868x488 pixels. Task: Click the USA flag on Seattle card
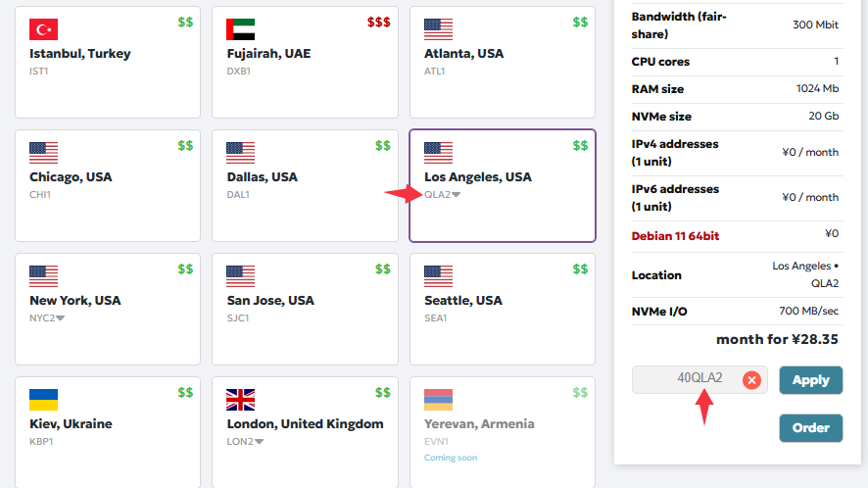pyautogui.click(x=438, y=276)
